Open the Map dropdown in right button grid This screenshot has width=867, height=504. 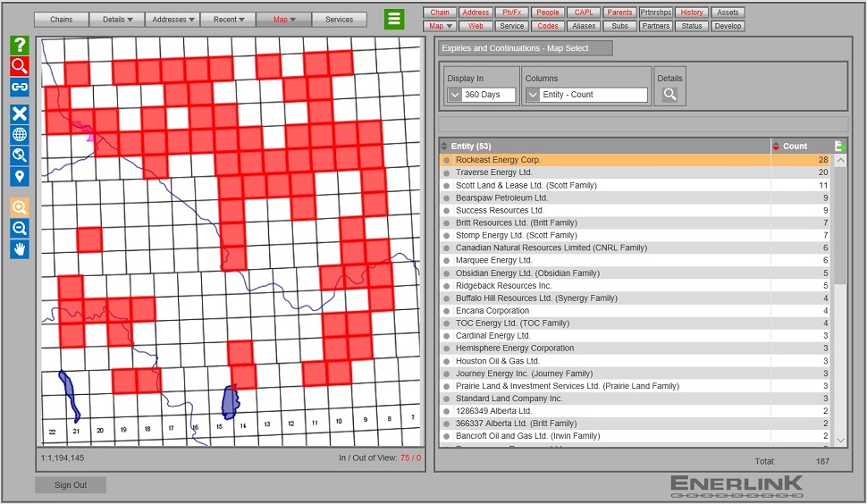[x=440, y=26]
